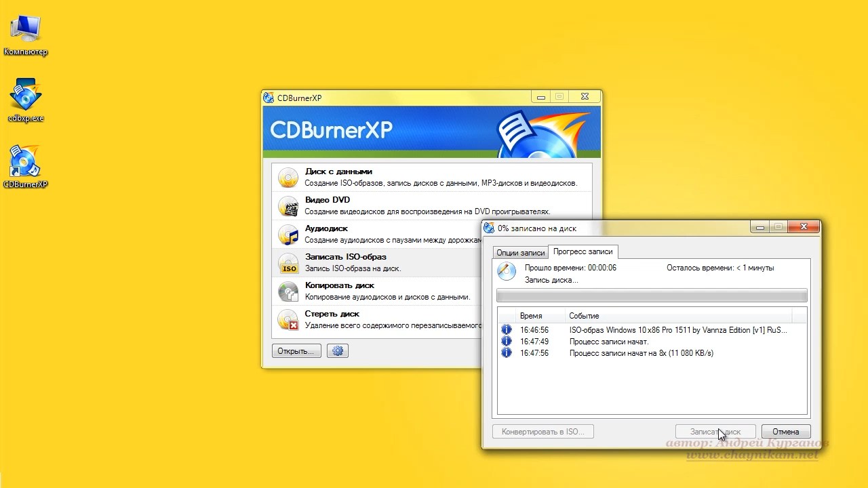868x488 pixels.
Task: Click the data disc icon beside Диск с данными
Action: click(288, 178)
